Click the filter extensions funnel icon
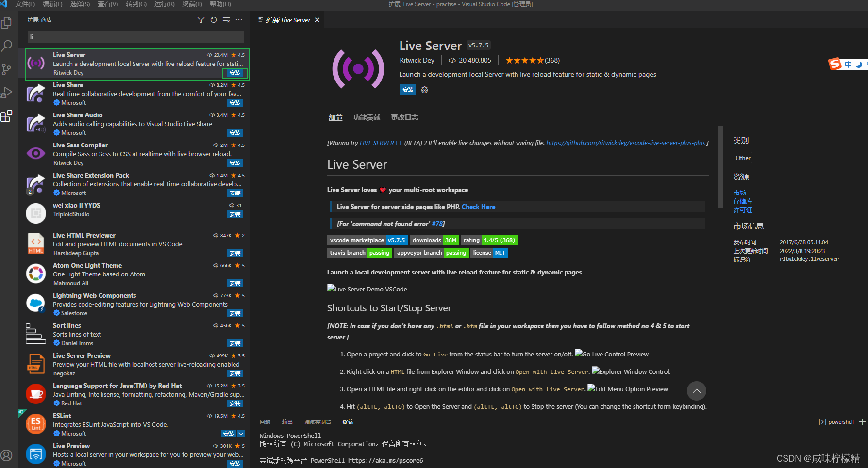This screenshot has width=868, height=468. click(x=201, y=20)
